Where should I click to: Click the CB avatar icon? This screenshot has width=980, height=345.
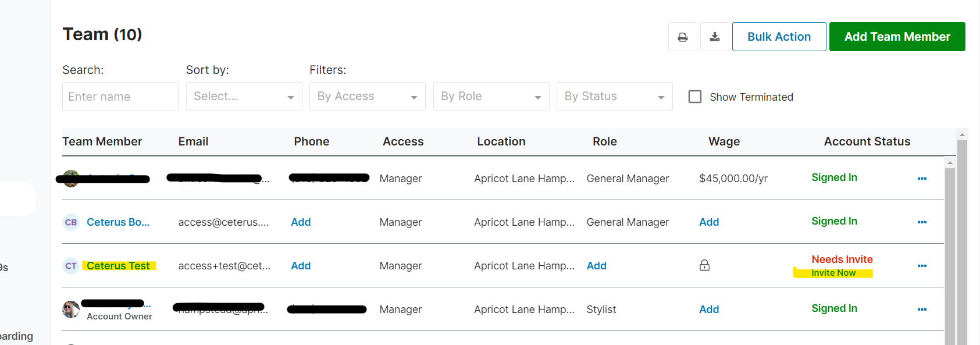click(x=71, y=222)
